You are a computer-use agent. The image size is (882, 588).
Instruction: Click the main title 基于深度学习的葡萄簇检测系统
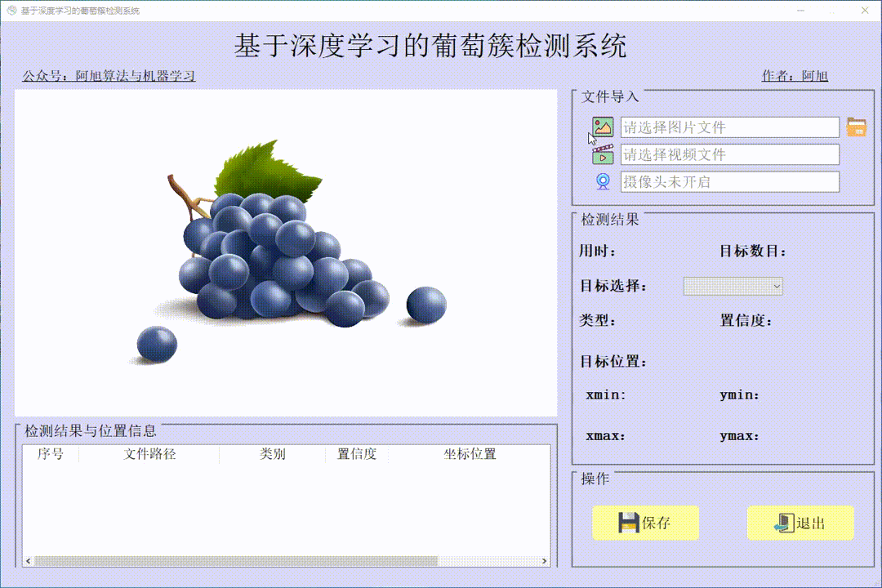430,46
